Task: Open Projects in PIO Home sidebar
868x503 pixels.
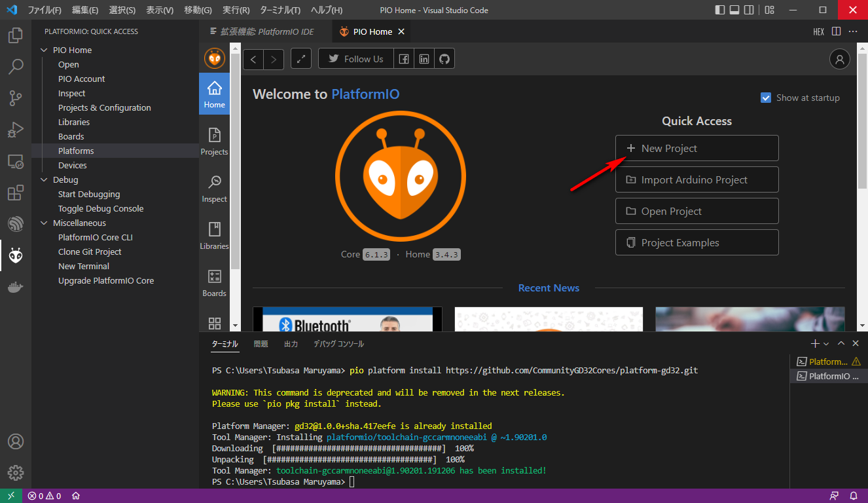Action: 214,142
